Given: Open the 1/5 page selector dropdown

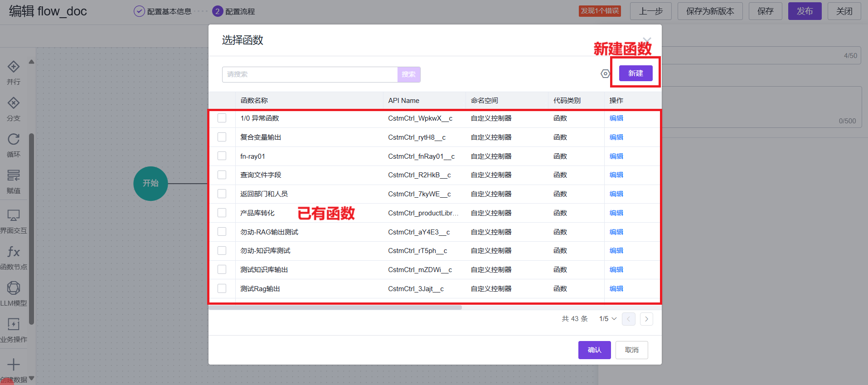Looking at the screenshot, I should pos(607,319).
